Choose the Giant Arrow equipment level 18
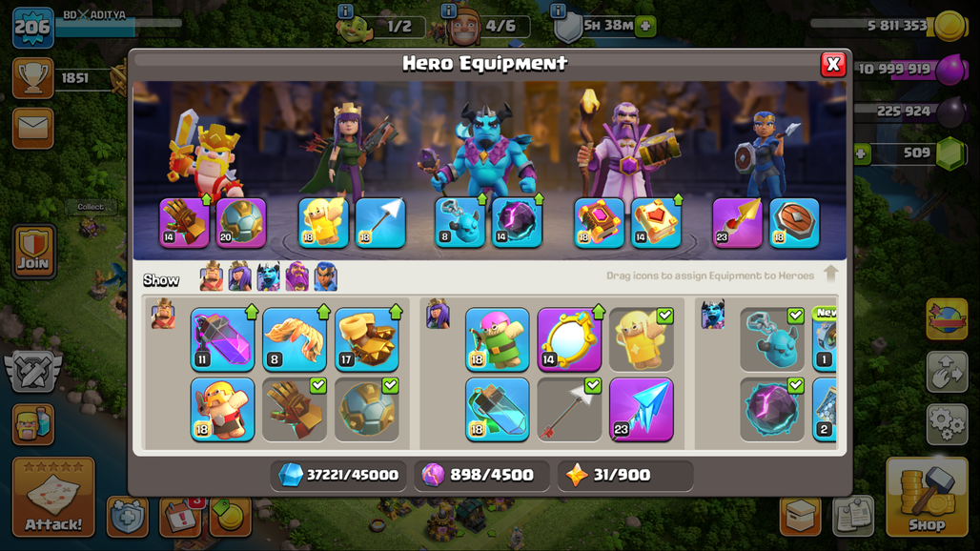 380,222
